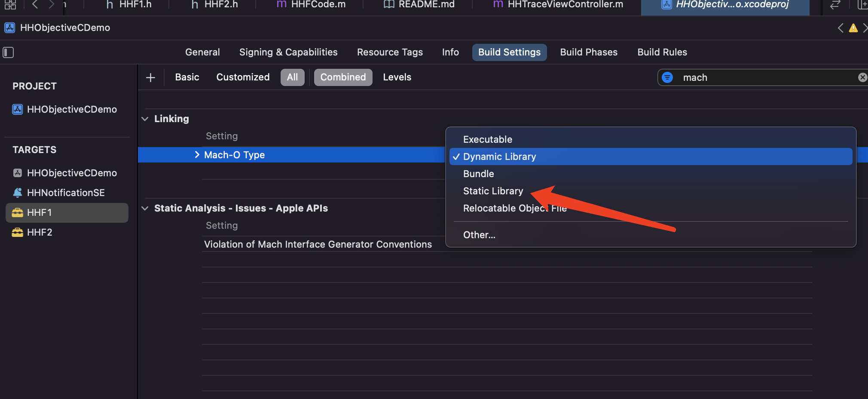Select Violation of Mach Interface Generator row
The height and width of the screenshot is (399, 868).
click(318, 244)
